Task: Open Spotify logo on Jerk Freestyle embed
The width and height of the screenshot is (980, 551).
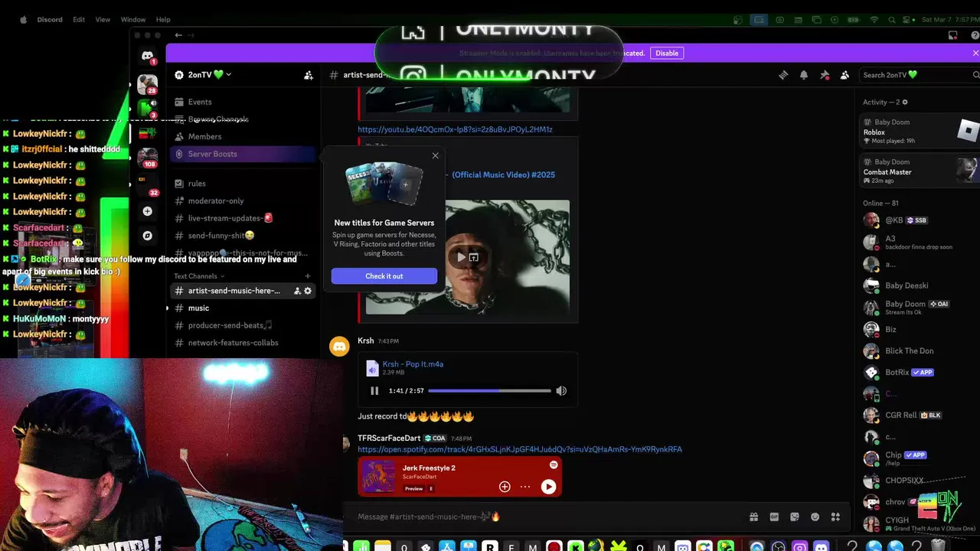Action: (x=554, y=465)
